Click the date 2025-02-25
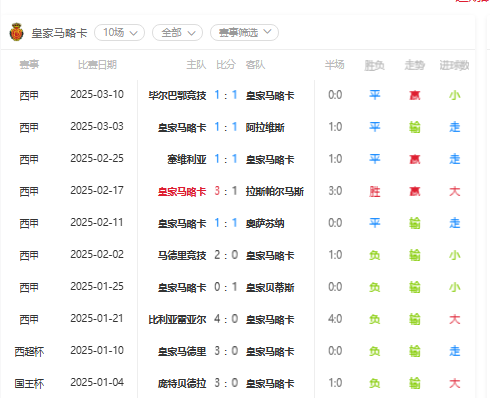 [x=97, y=159]
